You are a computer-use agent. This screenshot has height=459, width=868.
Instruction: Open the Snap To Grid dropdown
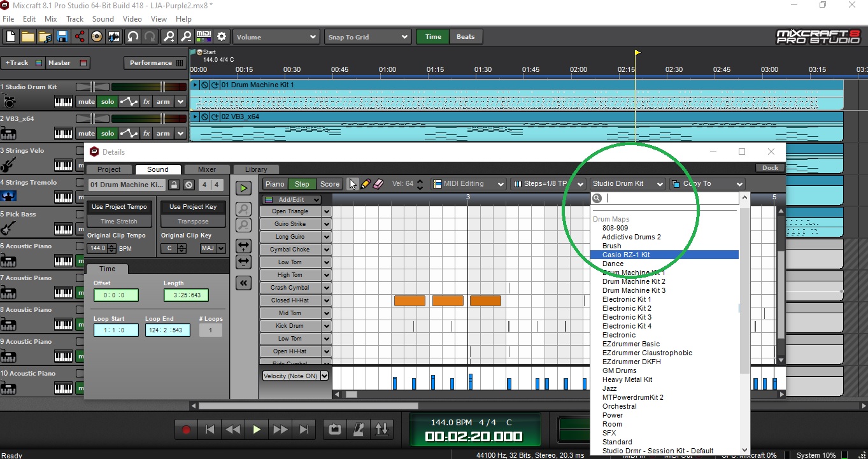367,37
